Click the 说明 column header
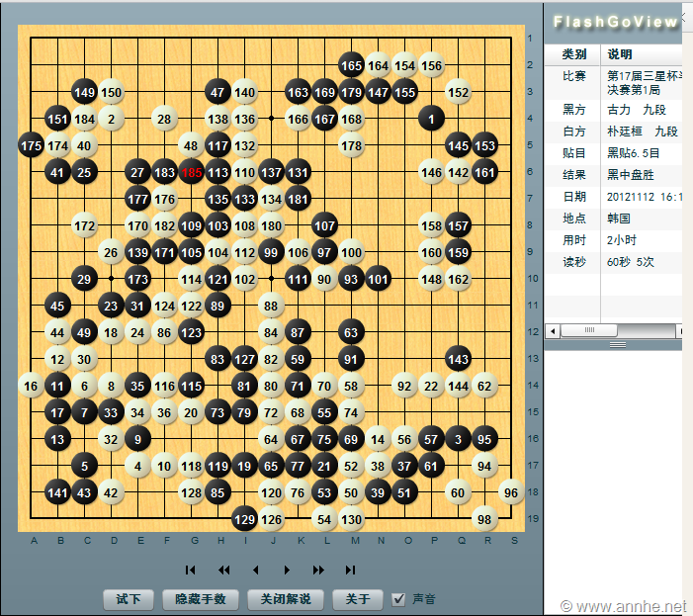The width and height of the screenshot is (693, 616). (620, 53)
